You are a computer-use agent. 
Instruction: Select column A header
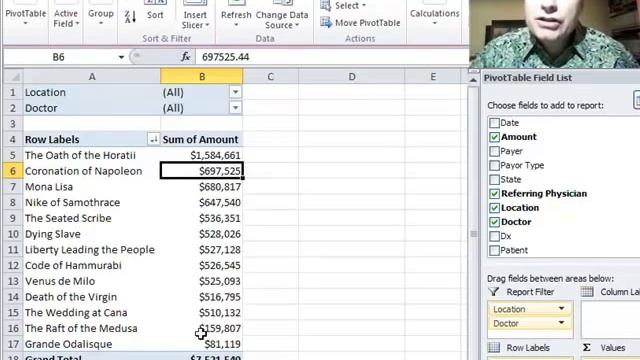(x=92, y=77)
